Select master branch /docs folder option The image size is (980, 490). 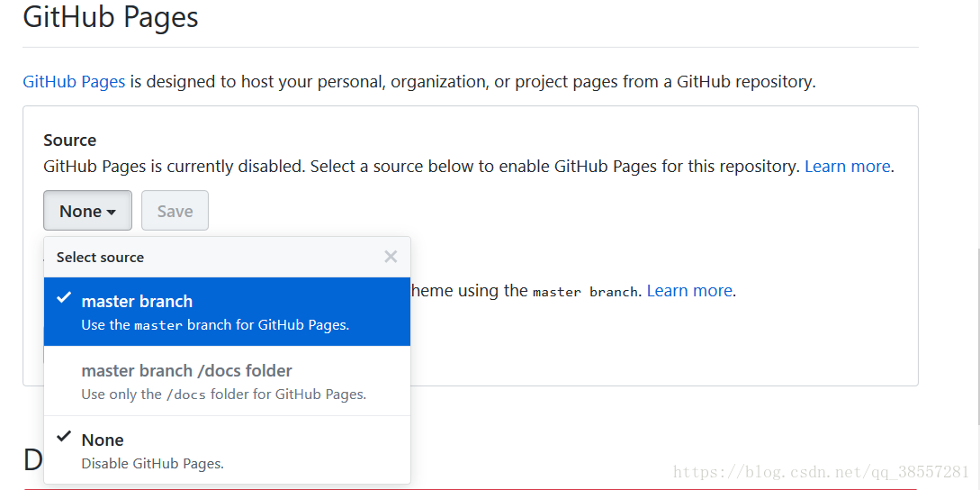tap(227, 380)
